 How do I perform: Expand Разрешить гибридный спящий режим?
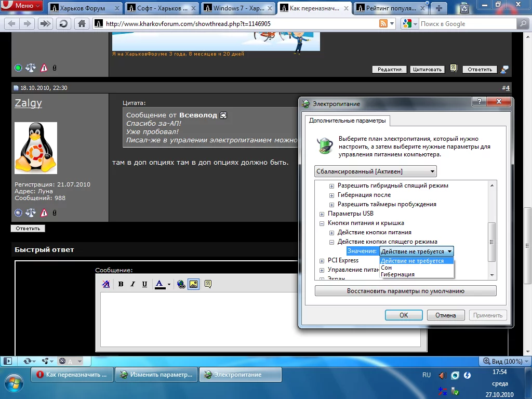tap(331, 186)
